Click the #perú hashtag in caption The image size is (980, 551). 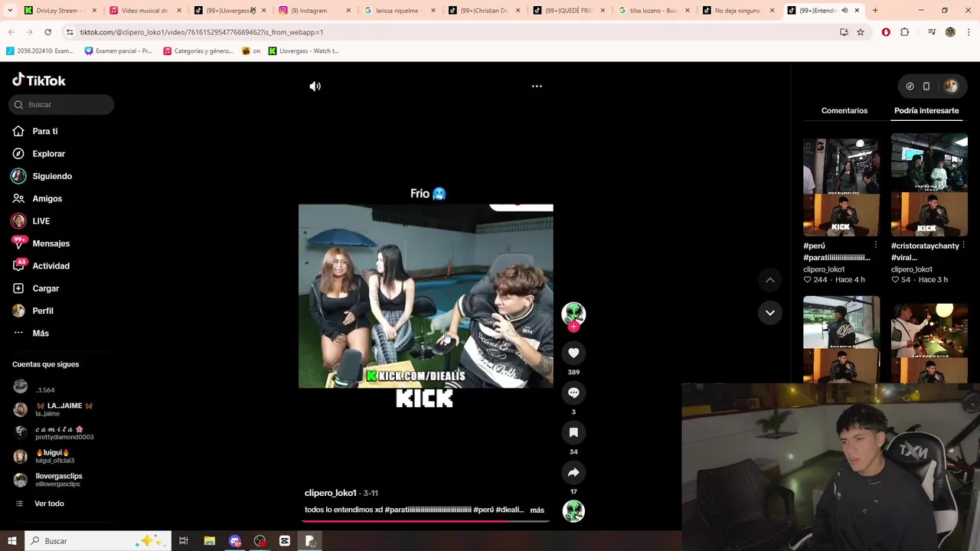[484, 510]
